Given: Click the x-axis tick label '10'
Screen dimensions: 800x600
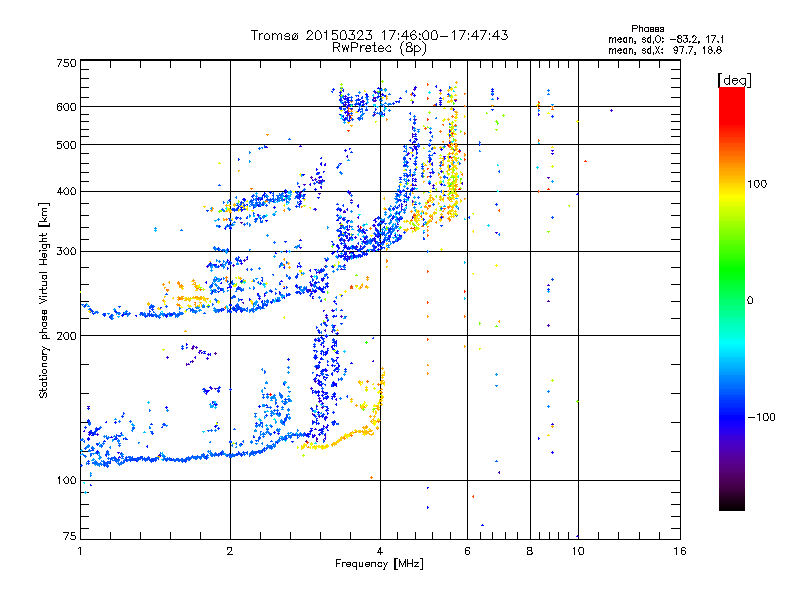Looking at the screenshot, I should pos(578,551).
